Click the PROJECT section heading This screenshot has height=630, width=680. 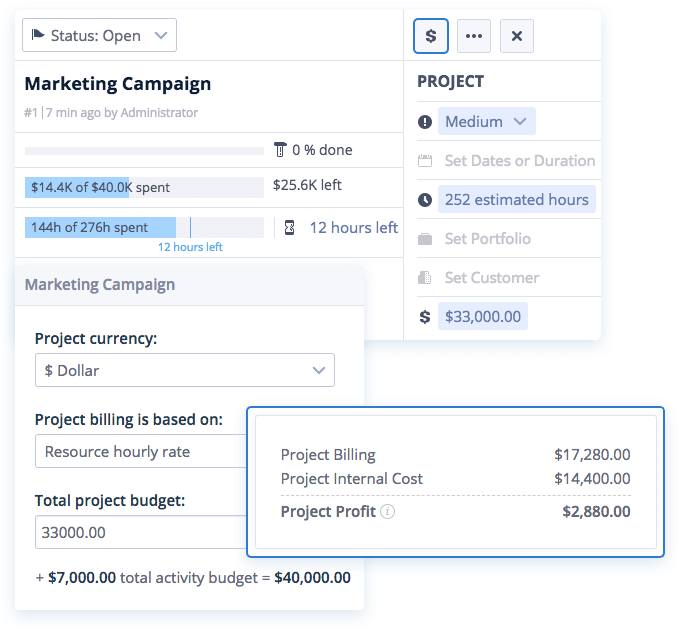tap(451, 82)
